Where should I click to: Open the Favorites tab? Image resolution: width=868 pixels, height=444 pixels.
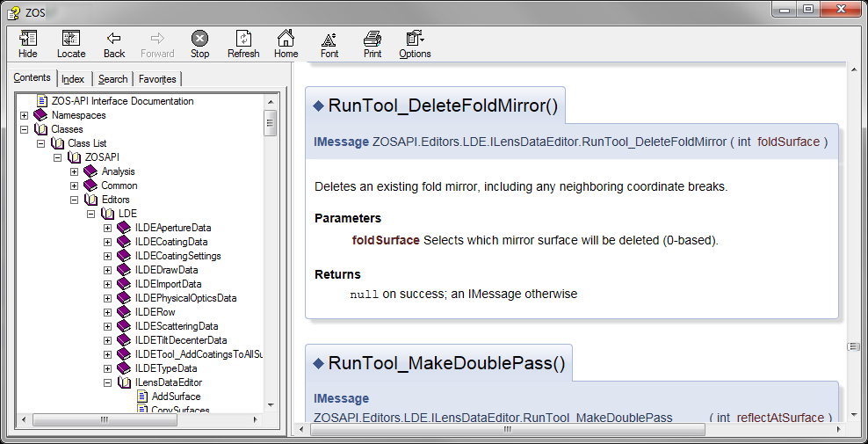[157, 79]
